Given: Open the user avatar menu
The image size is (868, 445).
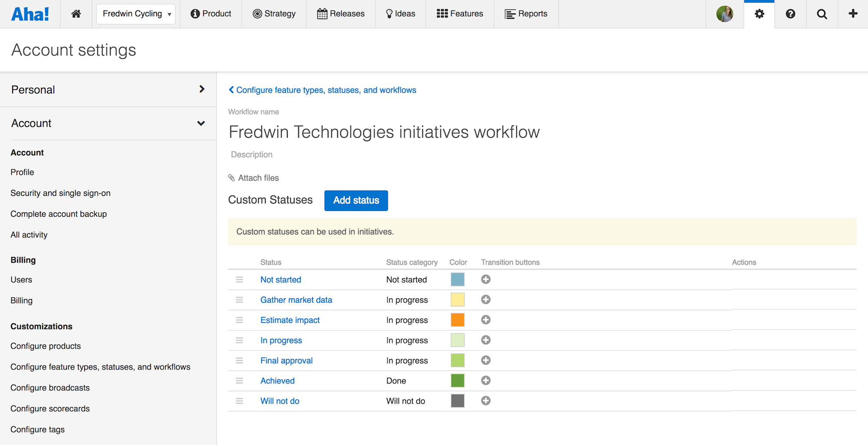Looking at the screenshot, I should tap(724, 14).
